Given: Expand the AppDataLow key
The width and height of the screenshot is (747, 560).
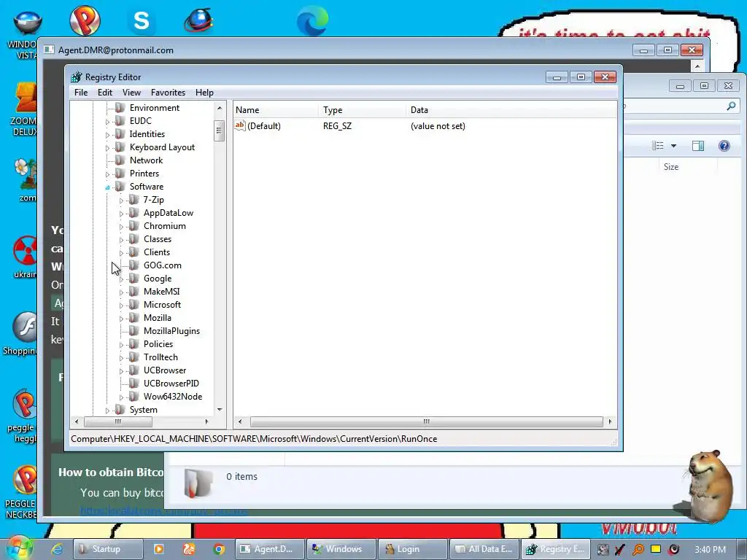Looking at the screenshot, I should click(x=121, y=214).
